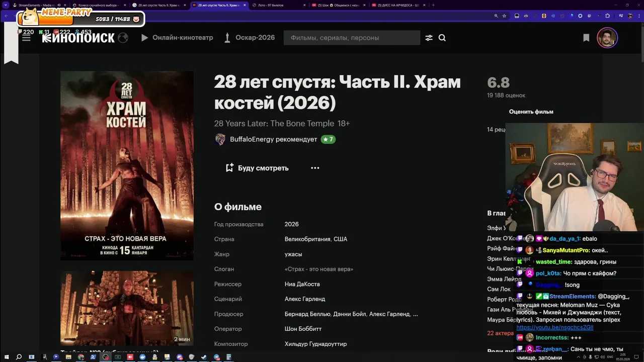Screen dimensions: 644x362
Task: Open the Великобритания country link
Action: pos(307,239)
